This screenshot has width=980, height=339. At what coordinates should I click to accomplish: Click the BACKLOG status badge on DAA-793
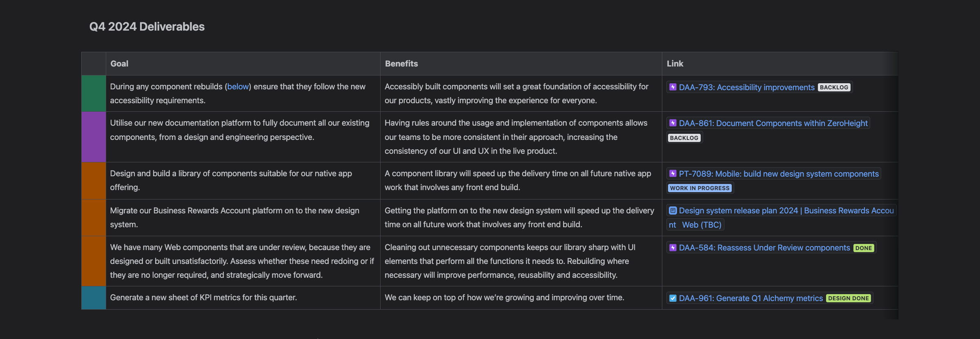pyautogui.click(x=834, y=87)
